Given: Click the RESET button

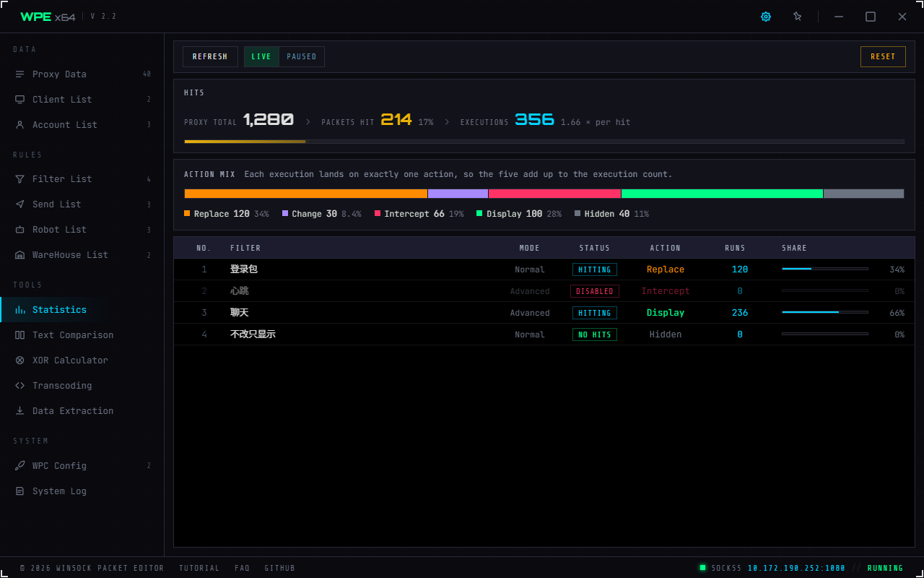Looking at the screenshot, I should [883, 56].
